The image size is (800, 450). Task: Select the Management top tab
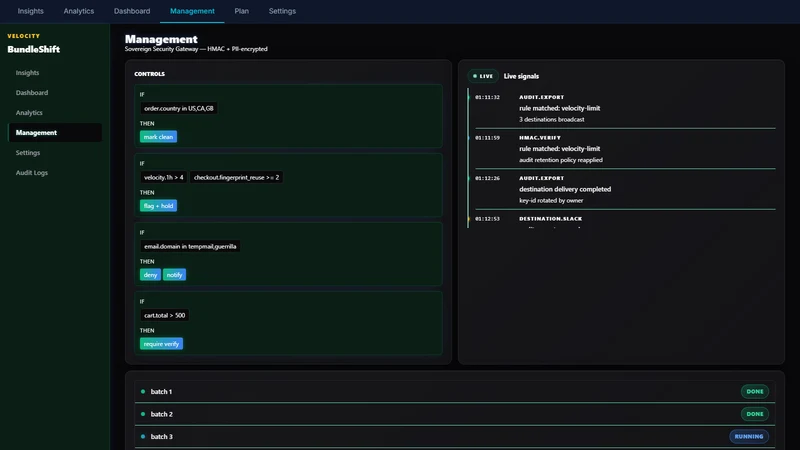(192, 11)
